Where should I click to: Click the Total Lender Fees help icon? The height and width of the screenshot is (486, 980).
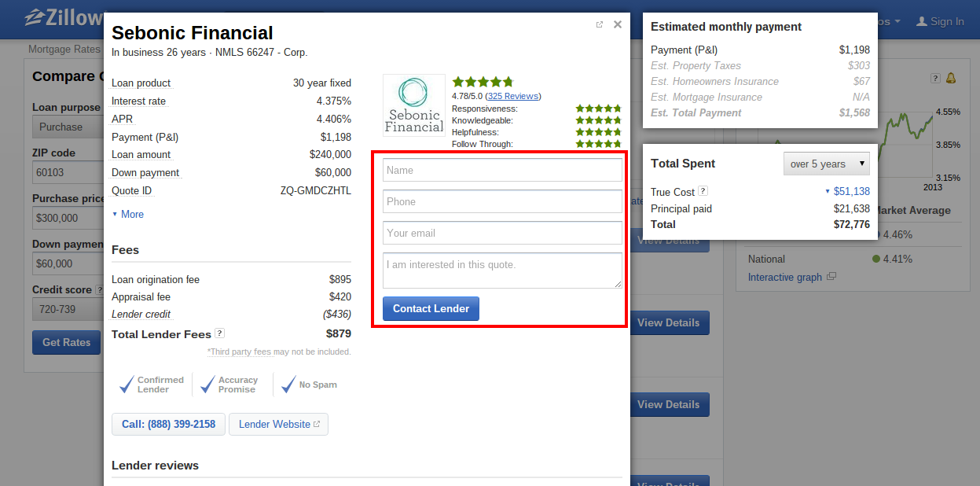tap(220, 333)
